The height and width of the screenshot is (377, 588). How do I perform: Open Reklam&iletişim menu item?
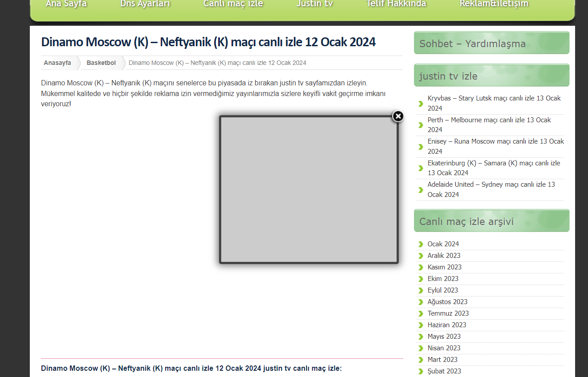pyautogui.click(x=494, y=4)
